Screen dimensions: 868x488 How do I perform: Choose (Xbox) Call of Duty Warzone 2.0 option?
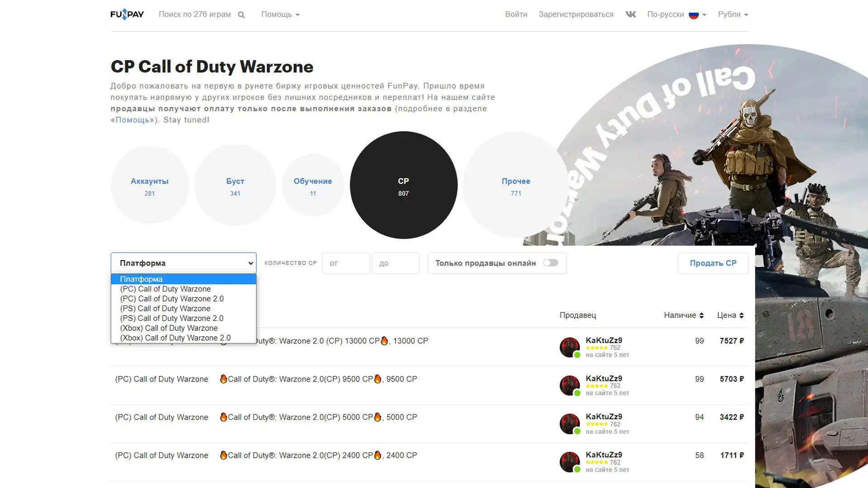184,338
